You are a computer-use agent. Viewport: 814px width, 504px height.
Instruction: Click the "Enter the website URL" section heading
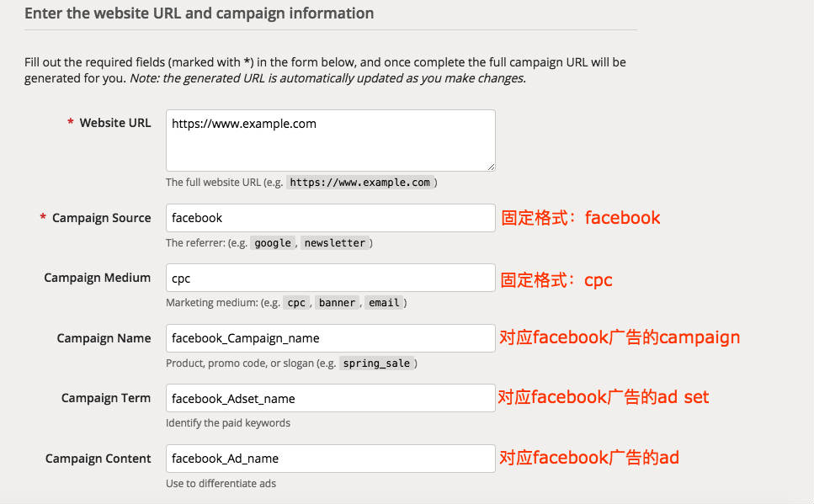199,13
